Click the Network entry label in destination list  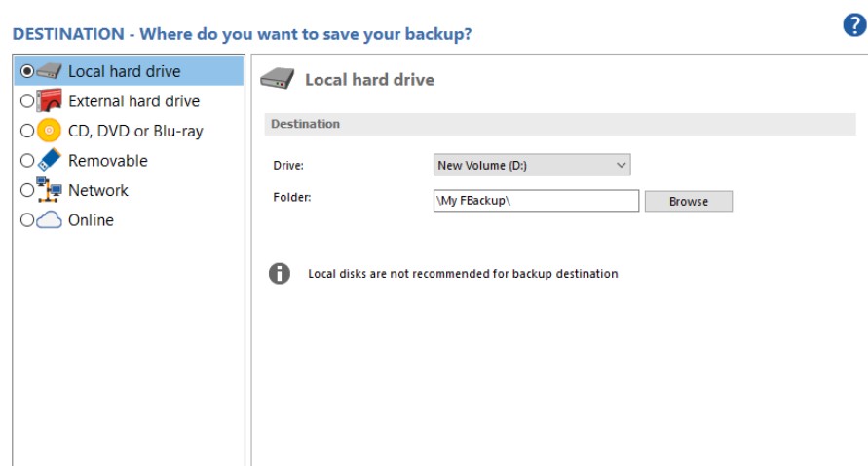98,190
